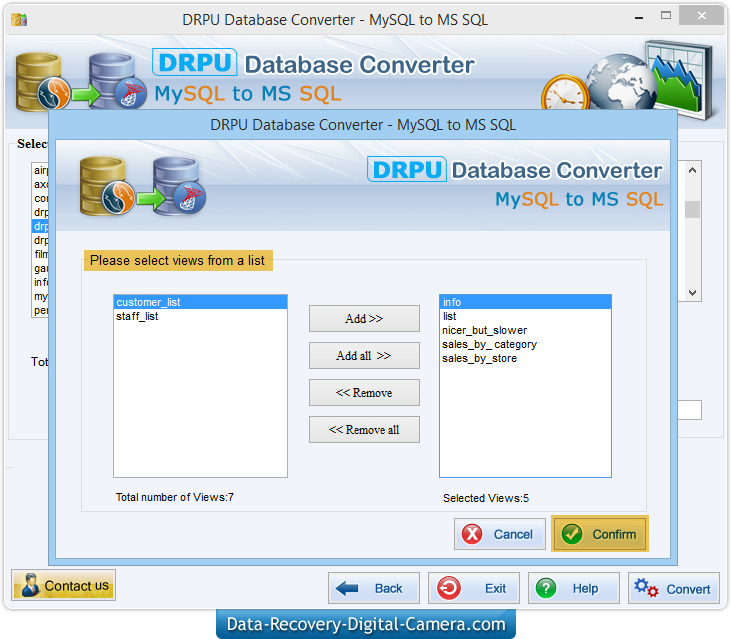Click the green question mark Help icon
The height and width of the screenshot is (639, 731).
tap(546, 588)
